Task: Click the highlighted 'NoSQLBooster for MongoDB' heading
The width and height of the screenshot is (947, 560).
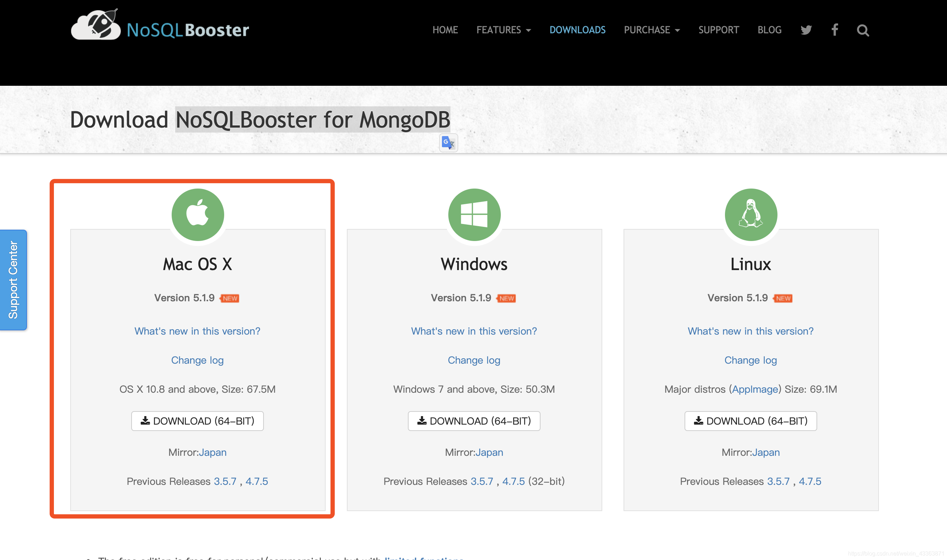Action: 312,120
